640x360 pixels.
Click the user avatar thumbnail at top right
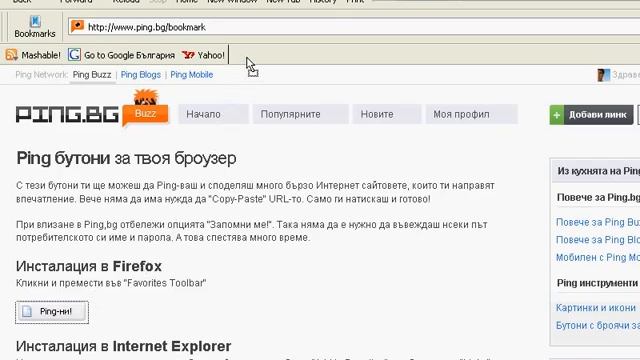(x=604, y=75)
